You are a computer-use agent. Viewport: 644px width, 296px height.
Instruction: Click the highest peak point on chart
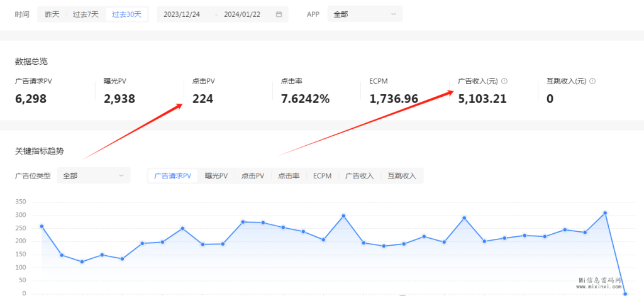click(x=605, y=213)
